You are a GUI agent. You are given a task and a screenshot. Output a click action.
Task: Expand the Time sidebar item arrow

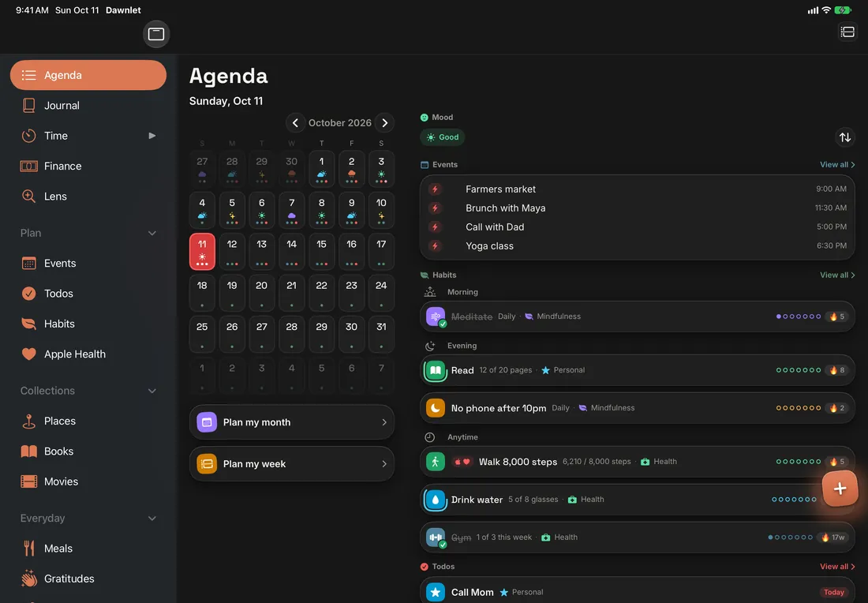click(152, 136)
